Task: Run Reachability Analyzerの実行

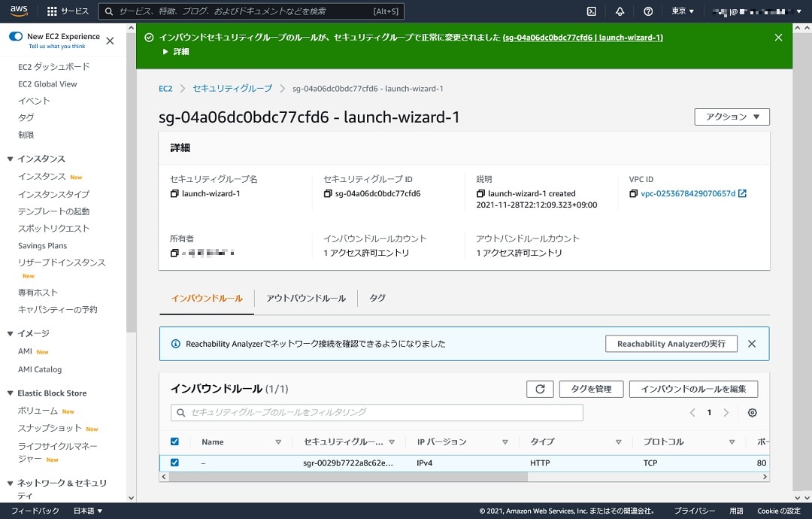Action: [671, 344]
